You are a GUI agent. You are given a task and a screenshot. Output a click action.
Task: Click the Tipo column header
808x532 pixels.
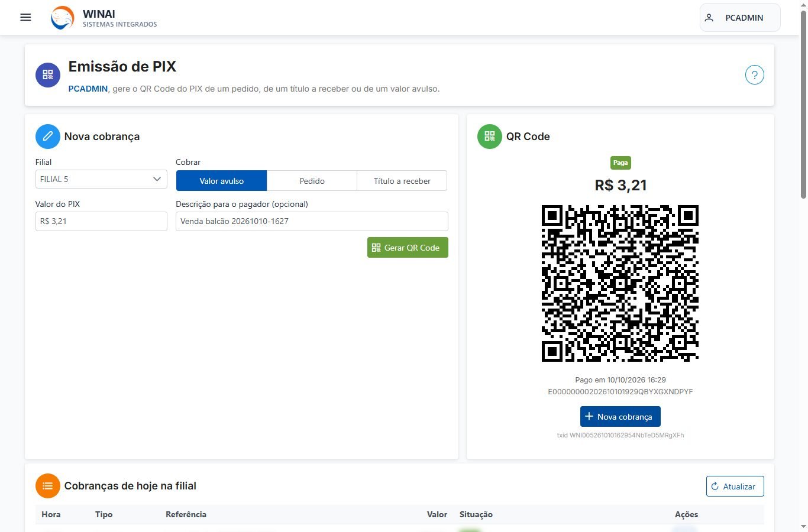coord(104,514)
